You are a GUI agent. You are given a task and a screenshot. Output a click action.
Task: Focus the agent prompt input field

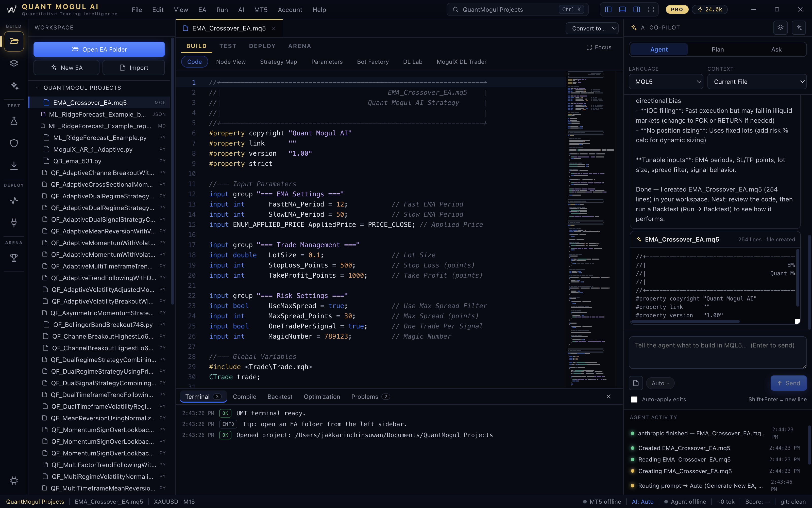tap(717, 353)
